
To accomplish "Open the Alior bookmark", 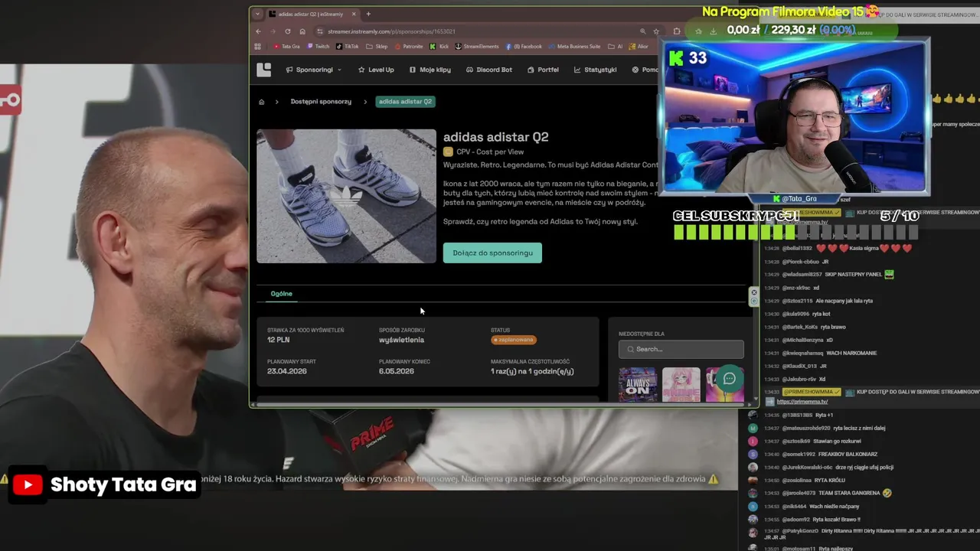I will pos(639,47).
